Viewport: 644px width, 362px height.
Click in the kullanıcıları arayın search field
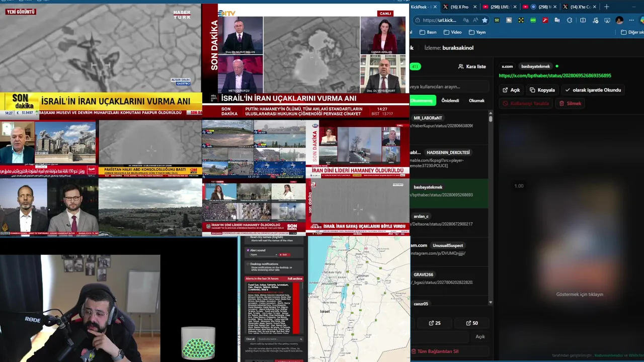point(449,86)
